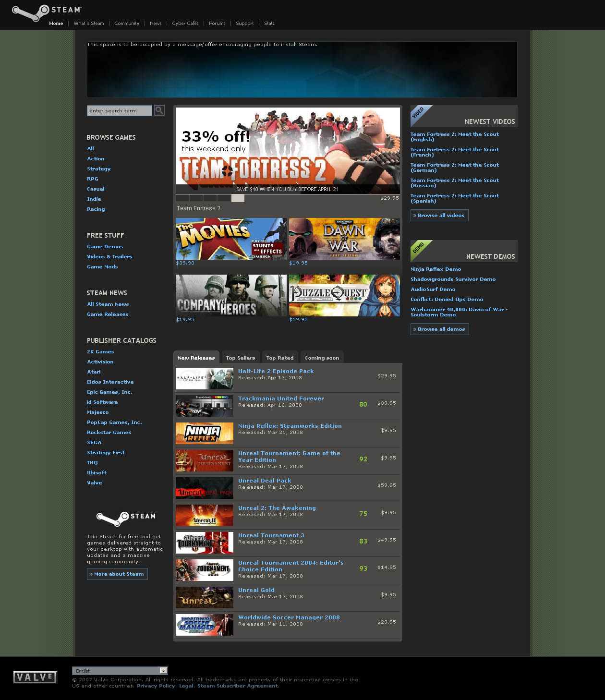The width and height of the screenshot is (605, 700).
Task: Open Unreal Gold title link
Action: pos(256,590)
